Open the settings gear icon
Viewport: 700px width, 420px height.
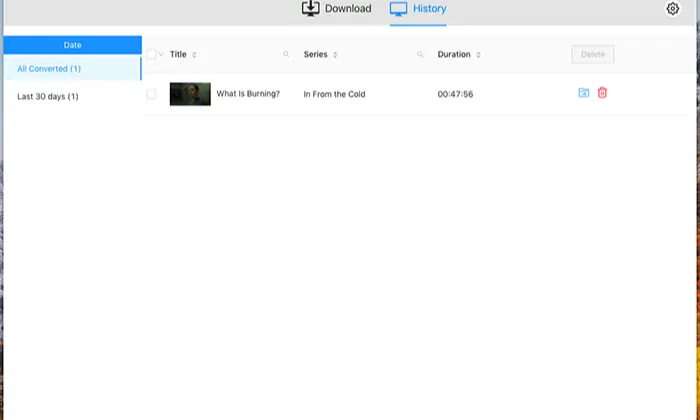point(672,8)
